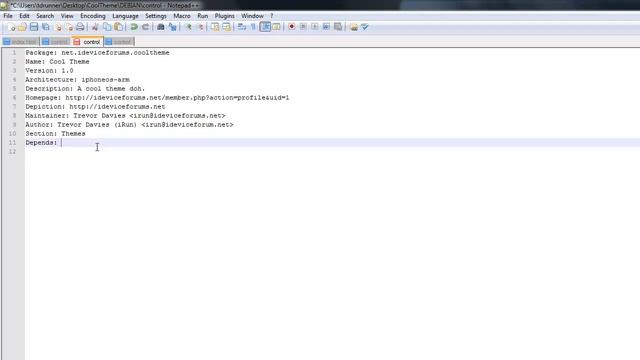Toggle synchronized vertical scrolling

[x=215, y=27]
